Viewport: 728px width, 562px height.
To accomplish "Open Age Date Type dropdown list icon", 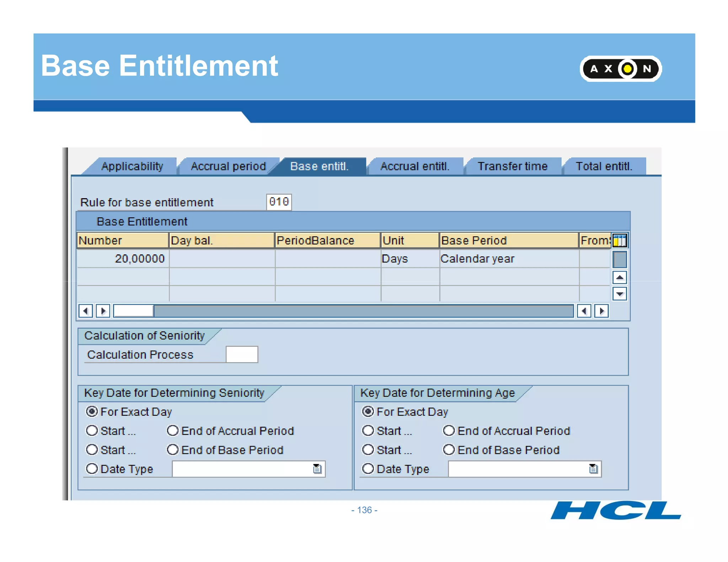I will [x=593, y=469].
